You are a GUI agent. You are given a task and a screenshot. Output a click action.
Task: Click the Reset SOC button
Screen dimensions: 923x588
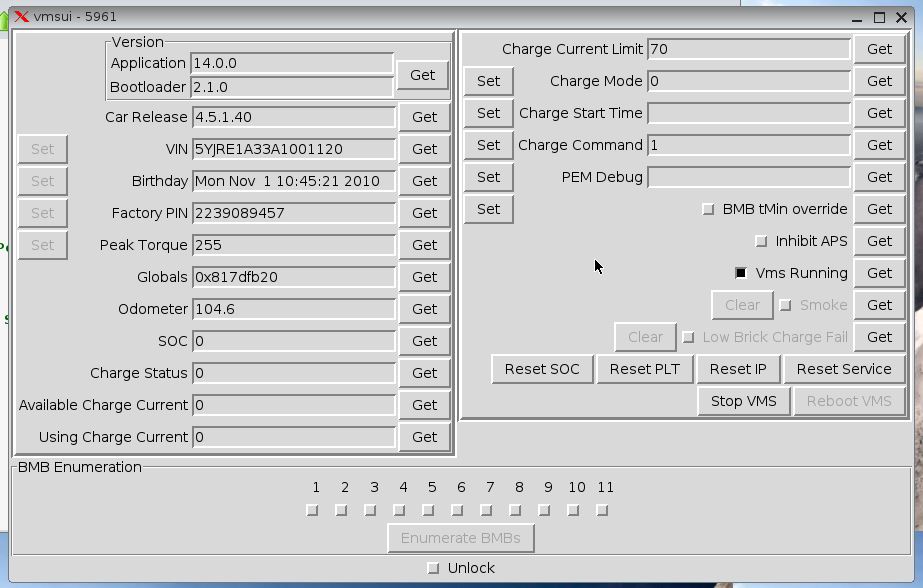pos(542,369)
